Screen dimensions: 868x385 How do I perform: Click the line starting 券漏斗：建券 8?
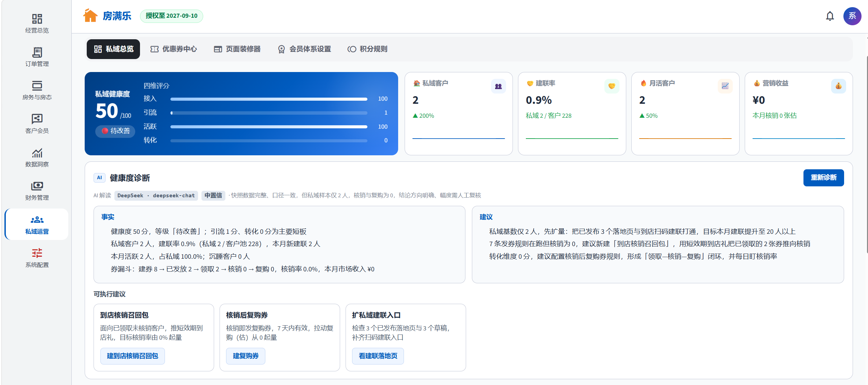click(242, 269)
